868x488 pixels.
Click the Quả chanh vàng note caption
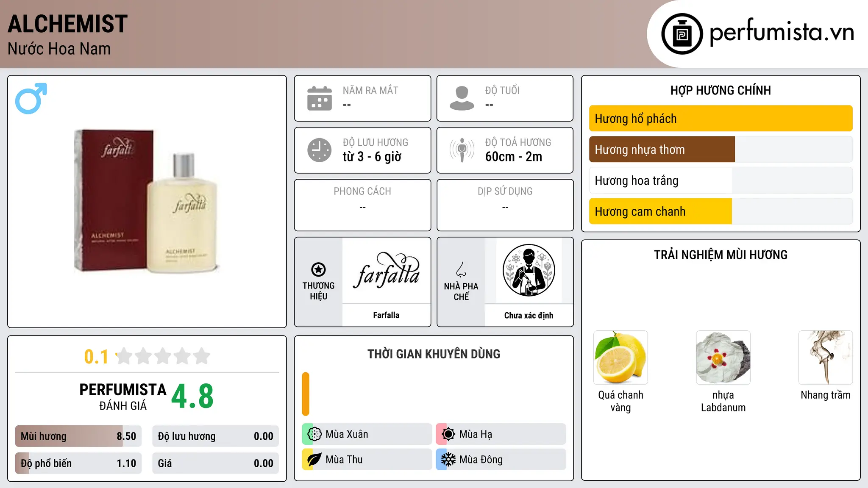(620, 401)
